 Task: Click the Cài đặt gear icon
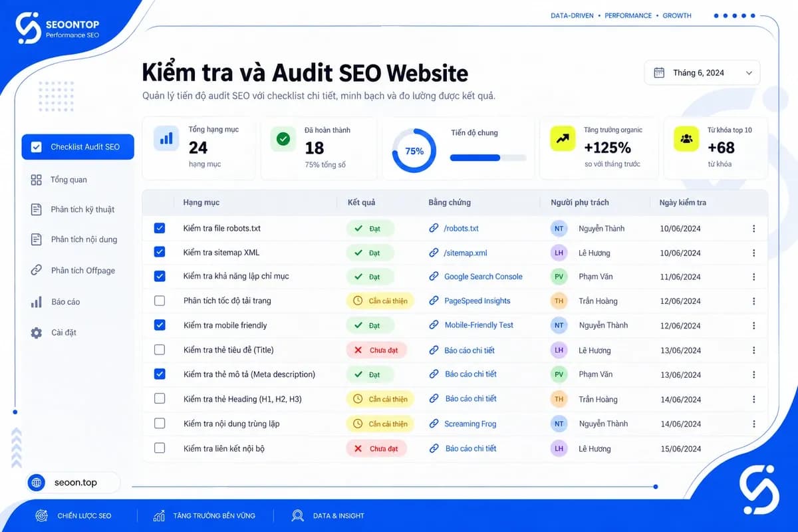pos(37,332)
